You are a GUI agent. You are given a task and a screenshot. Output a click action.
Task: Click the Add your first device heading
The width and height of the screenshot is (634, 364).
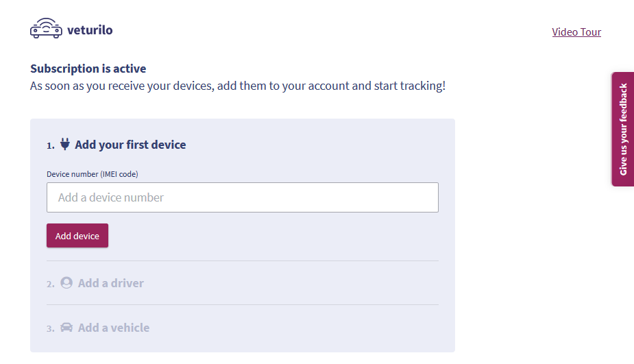coord(130,145)
